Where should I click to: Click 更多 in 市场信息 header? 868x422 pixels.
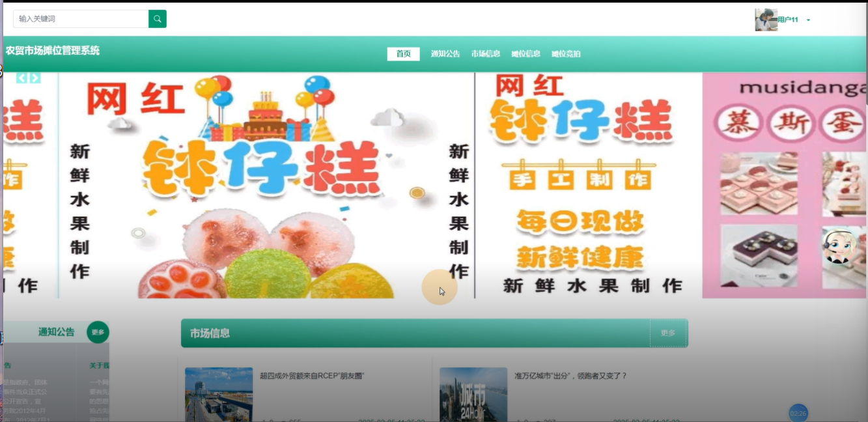[668, 333]
